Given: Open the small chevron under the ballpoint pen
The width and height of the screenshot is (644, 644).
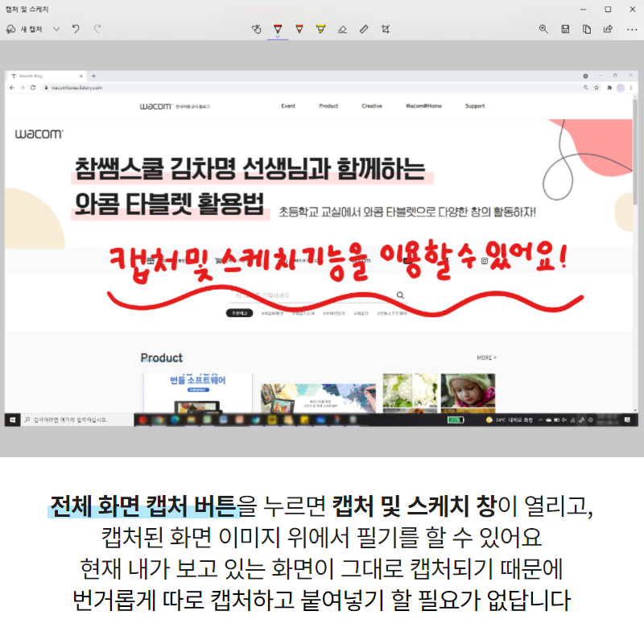Looking at the screenshot, I should (x=278, y=36).
